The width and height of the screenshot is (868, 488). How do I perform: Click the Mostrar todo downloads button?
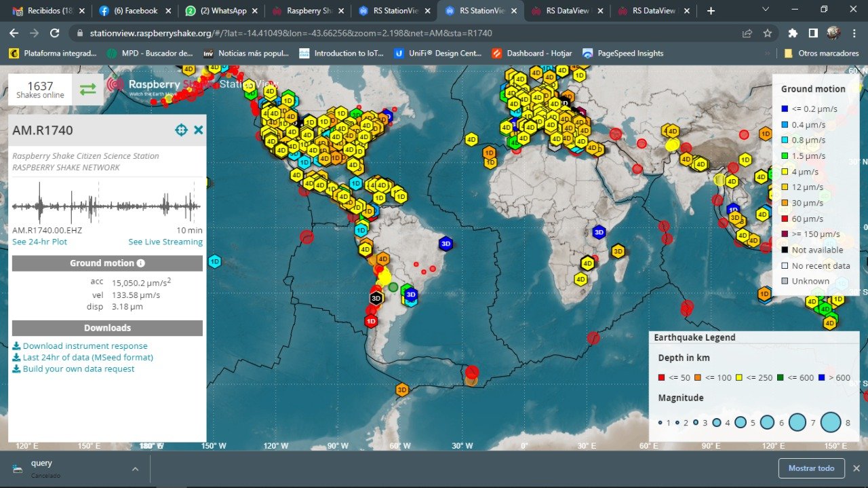(811, 468)
